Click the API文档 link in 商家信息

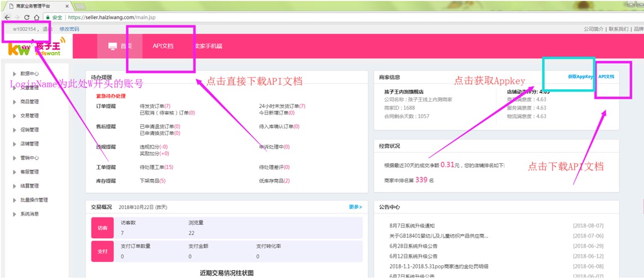(x=606, y=77)
